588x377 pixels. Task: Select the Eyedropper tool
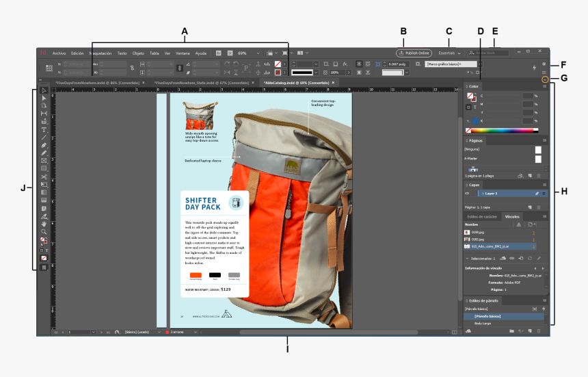[x=44, y=216]
